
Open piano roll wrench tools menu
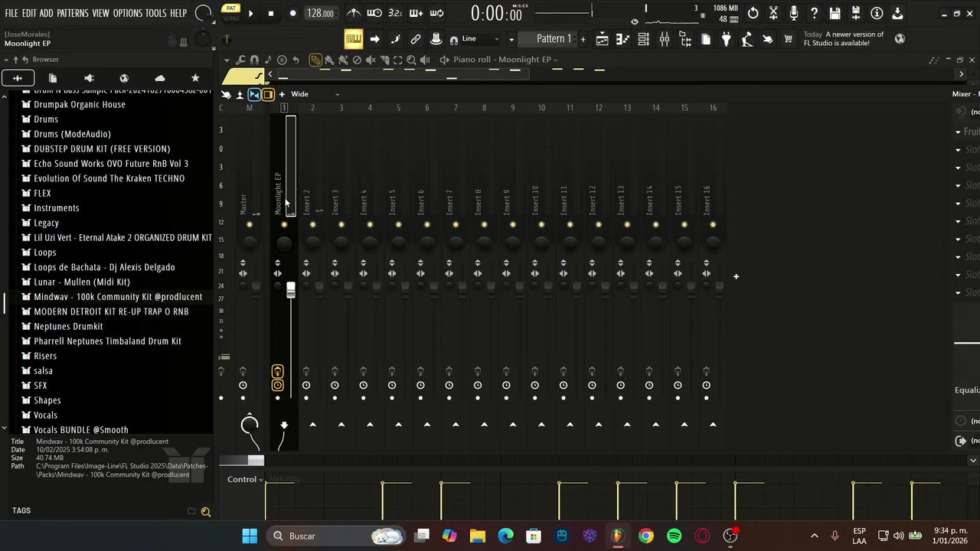(240, 60)
